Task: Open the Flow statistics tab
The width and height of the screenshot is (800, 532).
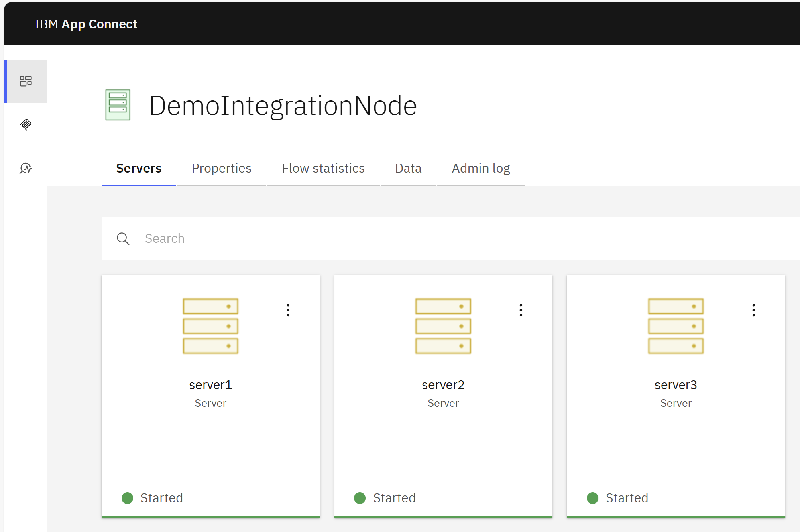Action: (x=323, y=168)
